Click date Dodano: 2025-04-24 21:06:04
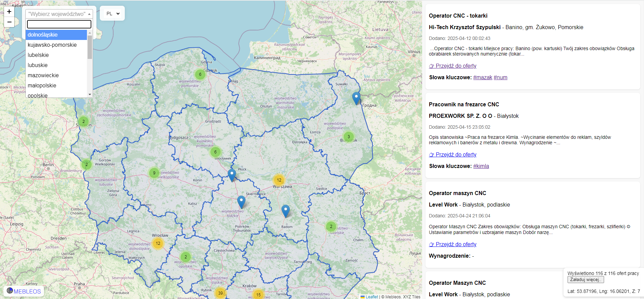Image resolution: width=644 pixels, height=299 pixels. pyautogui.click(x=459, y=216)
